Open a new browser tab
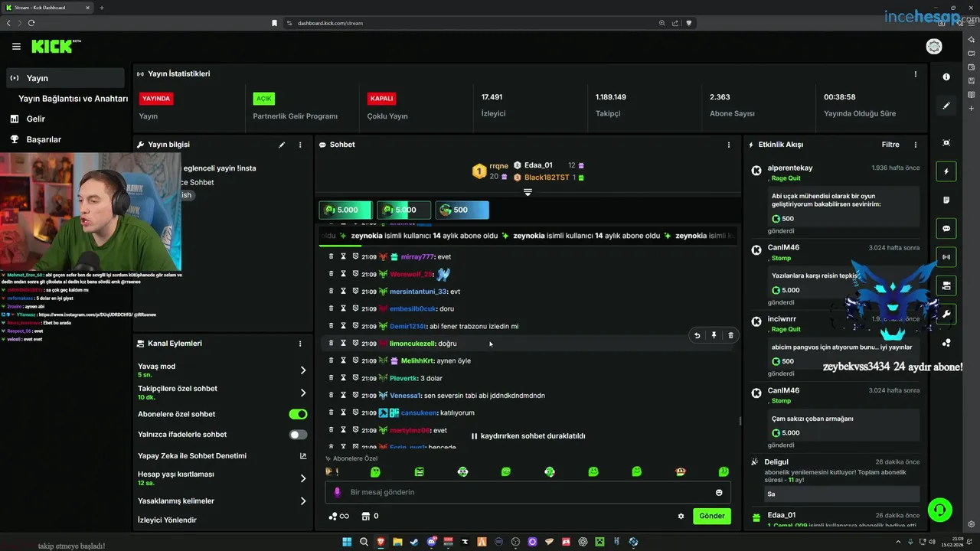Screen dimensions: 980x551 [102, 8]
